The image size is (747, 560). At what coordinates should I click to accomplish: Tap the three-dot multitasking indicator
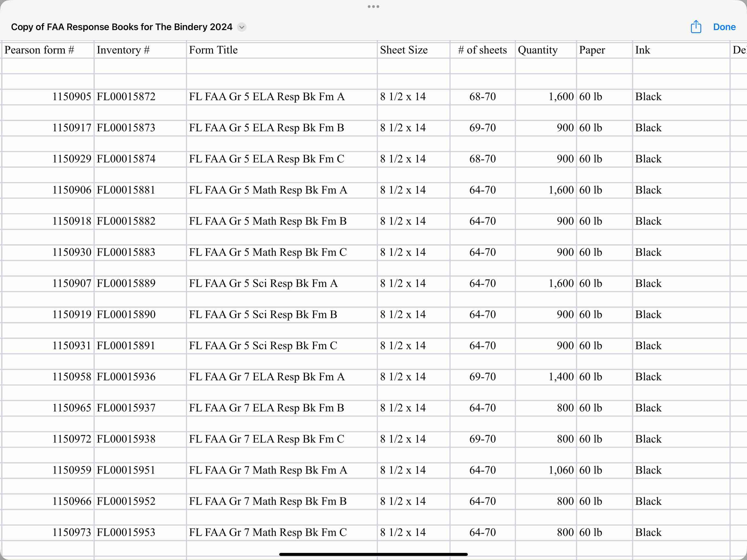click(x=373, y=6)
